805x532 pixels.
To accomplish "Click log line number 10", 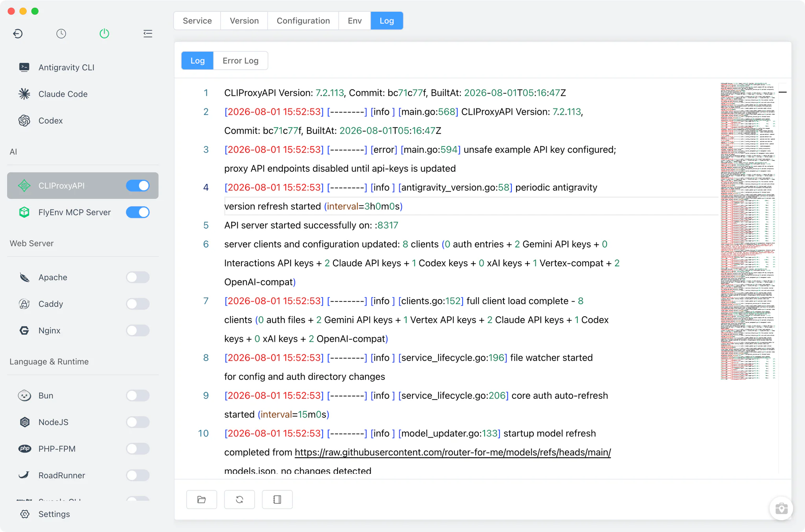I will point(203,433).
